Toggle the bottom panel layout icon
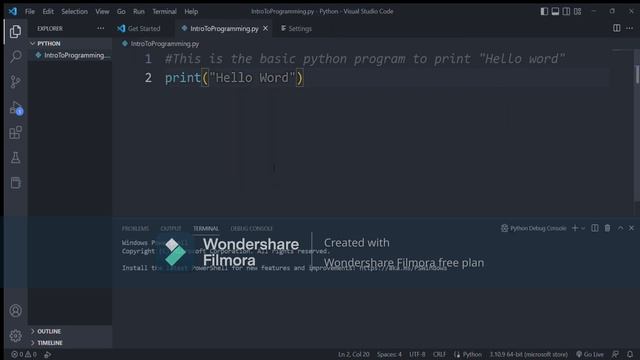Screen dimensions: 640x360 click(x=555, y=11)
